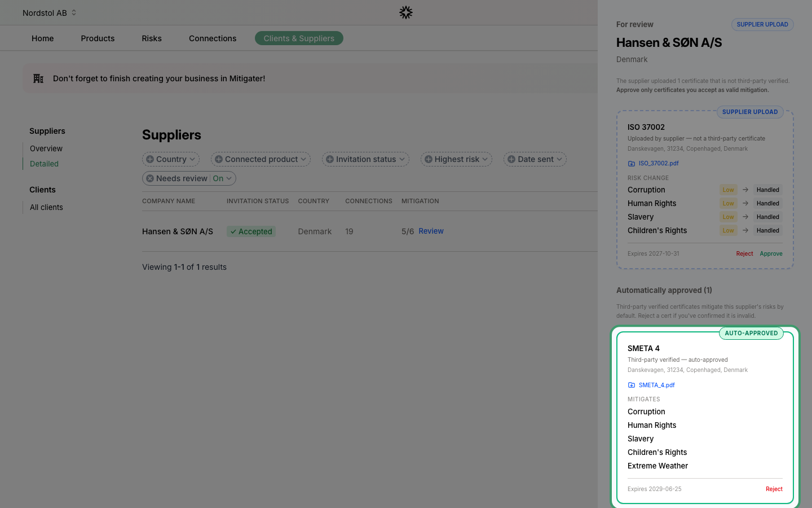Click the Invitation Status column header
The height and width of the screenshot is (508, 812).
click(x=258, y=201)
